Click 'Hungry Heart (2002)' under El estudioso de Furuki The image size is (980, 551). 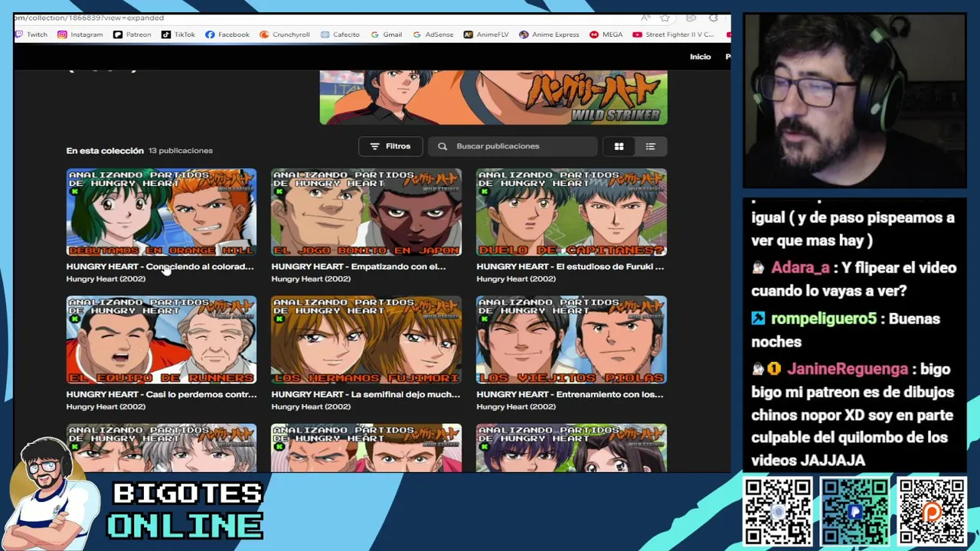click(x=516, y=279)
